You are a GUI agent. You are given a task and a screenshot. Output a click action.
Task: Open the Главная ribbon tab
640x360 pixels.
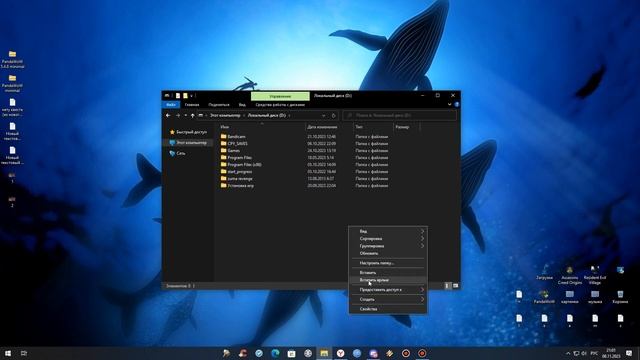[x=192, y=104]
